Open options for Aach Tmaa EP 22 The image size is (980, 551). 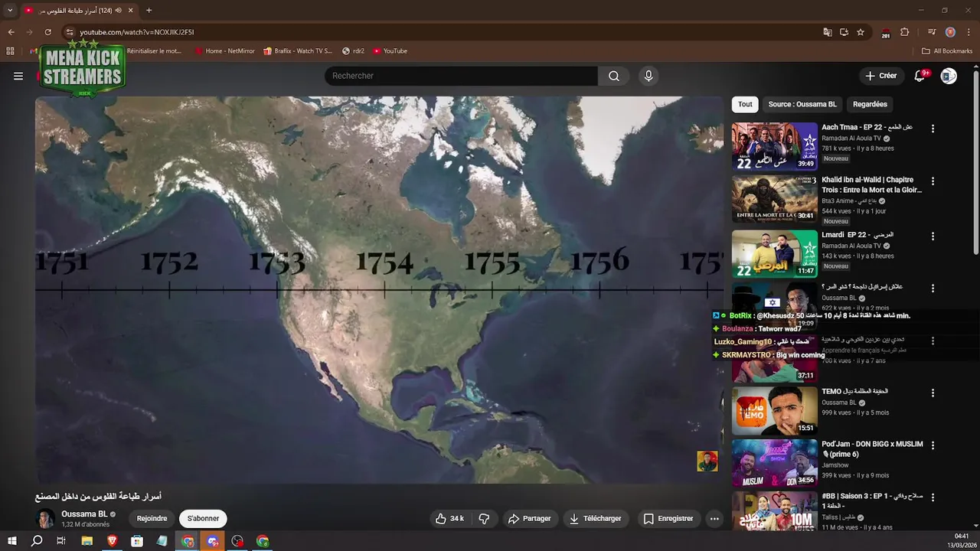[933, 129]
